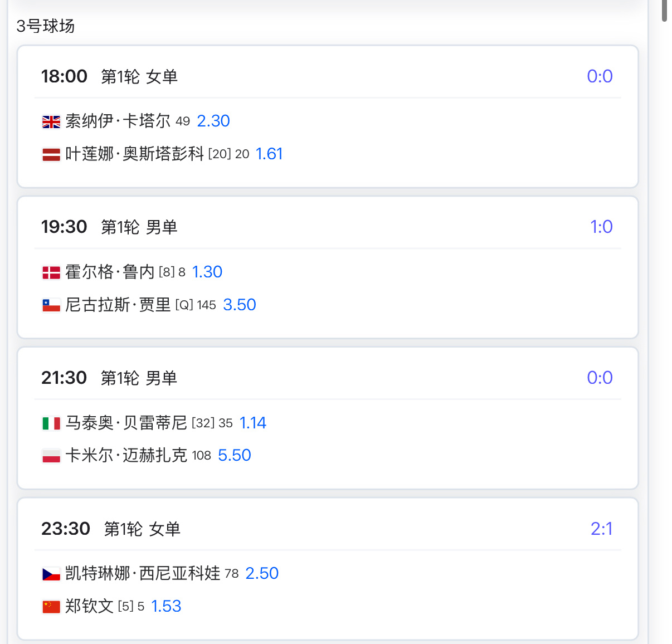Select odds 1.30 for 霍尔格·鲁内
The width and height of the screenshot is (672, 644).
pyautogui.click(x=207, y=272)
